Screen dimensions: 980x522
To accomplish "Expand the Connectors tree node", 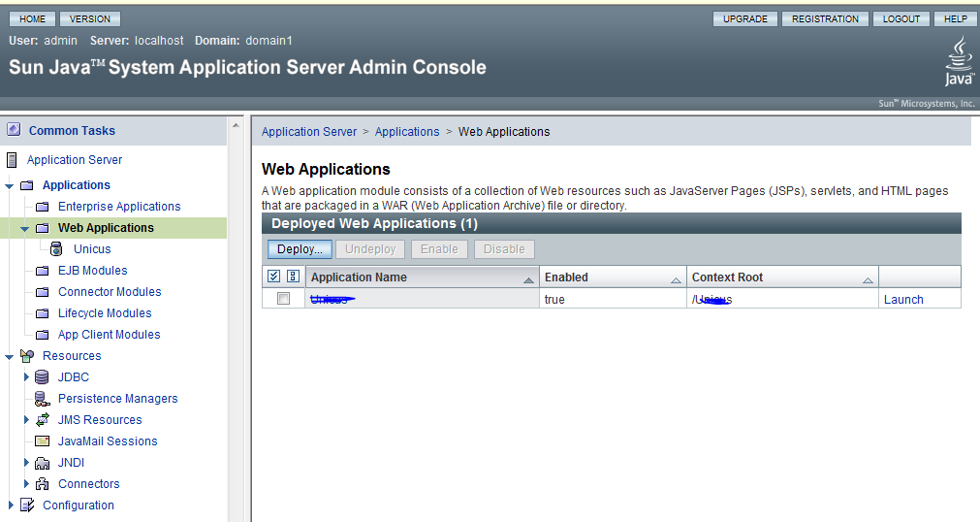I will point(26,484).
